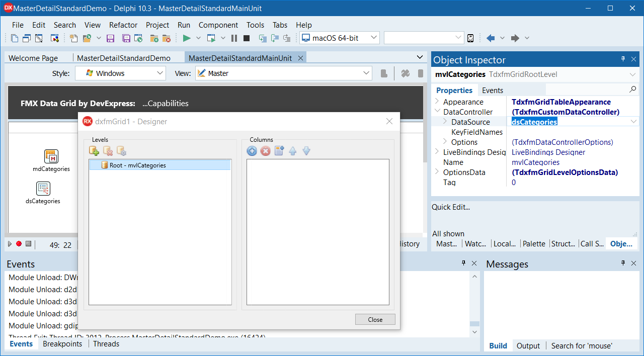Click the LiveBindings Designer value link
644x356 pixels.
548,152
